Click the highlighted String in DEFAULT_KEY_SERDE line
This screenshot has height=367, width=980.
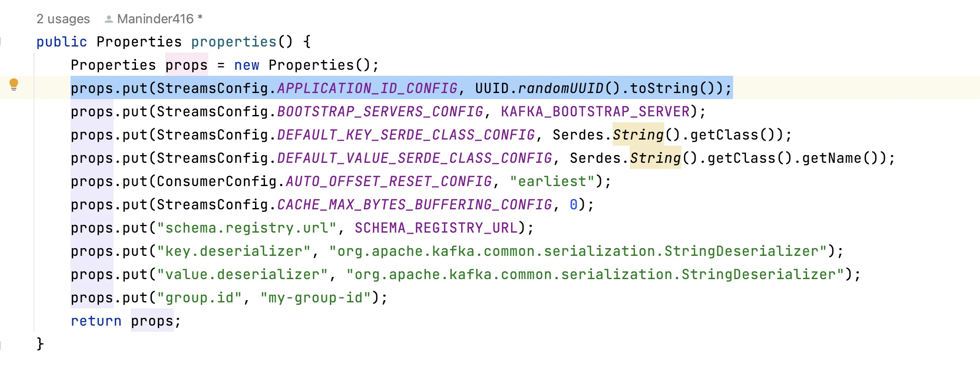[638, 135]
